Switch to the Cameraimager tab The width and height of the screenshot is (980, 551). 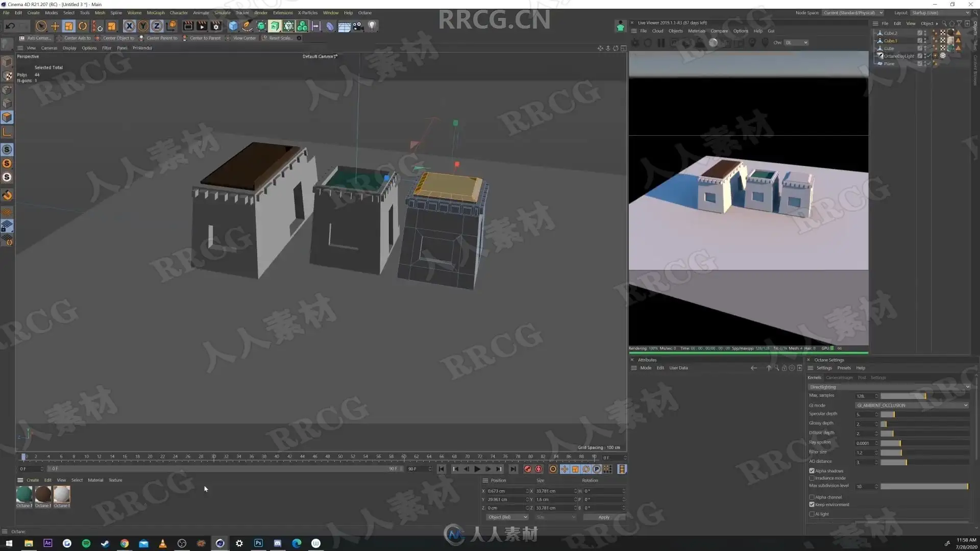[x=839, y=378]
